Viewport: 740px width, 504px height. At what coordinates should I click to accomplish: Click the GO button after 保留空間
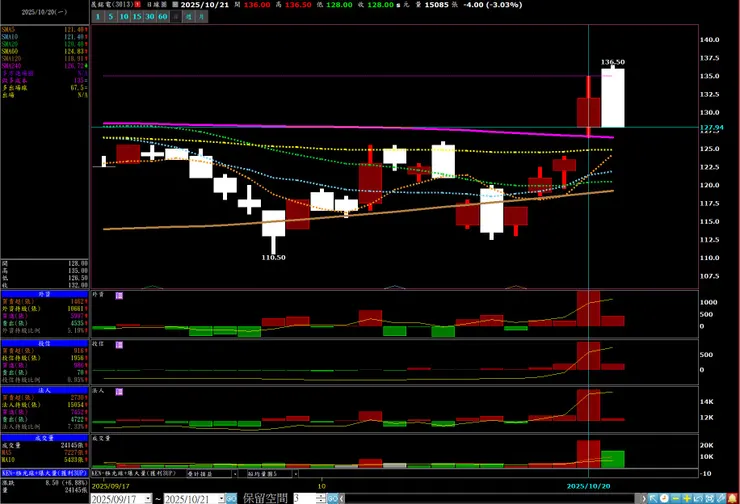[x=332, y=498]
